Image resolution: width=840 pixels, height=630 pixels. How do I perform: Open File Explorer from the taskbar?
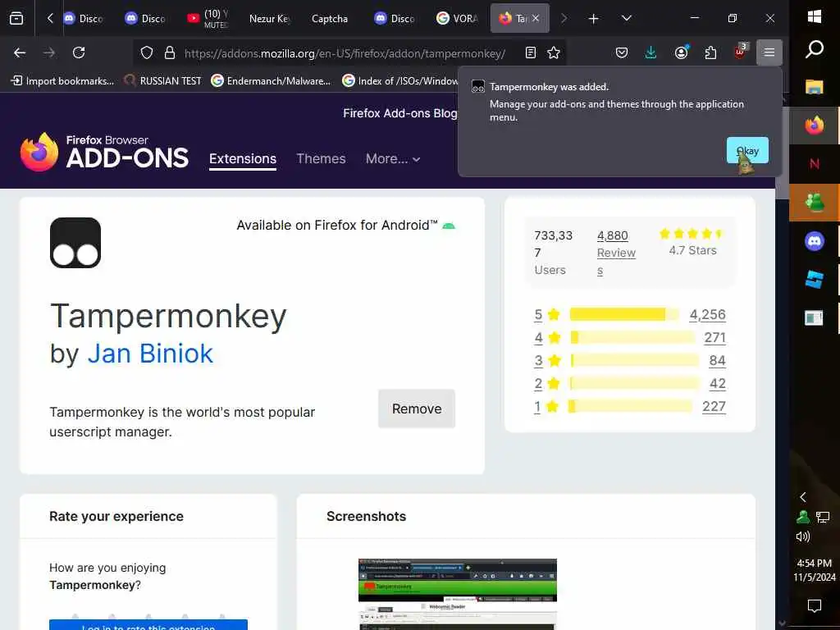[x=815, y=87]
